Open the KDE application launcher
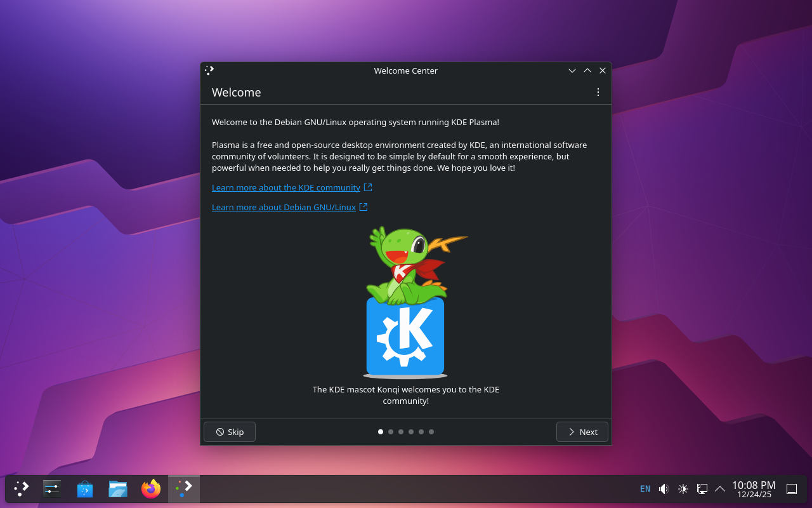The width and height of the screenshot is (812, 508). (22, 488)
